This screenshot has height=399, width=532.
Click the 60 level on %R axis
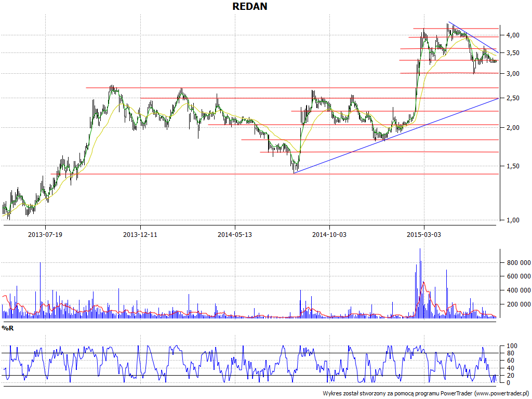coord(510,361)
